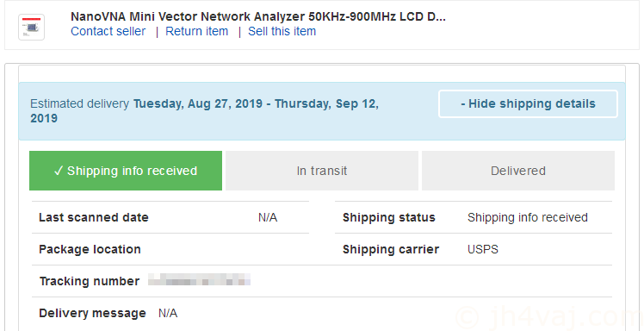Select the Delivered progress step
The width and height of the screenshot is (644, 331).
pyautogui.click(x=518, y=171)
